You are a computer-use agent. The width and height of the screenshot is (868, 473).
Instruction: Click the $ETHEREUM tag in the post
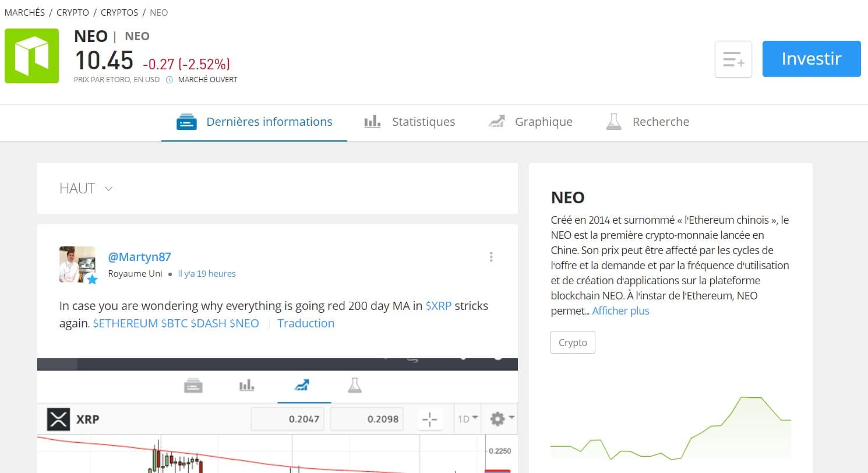[x=125, y=323]
